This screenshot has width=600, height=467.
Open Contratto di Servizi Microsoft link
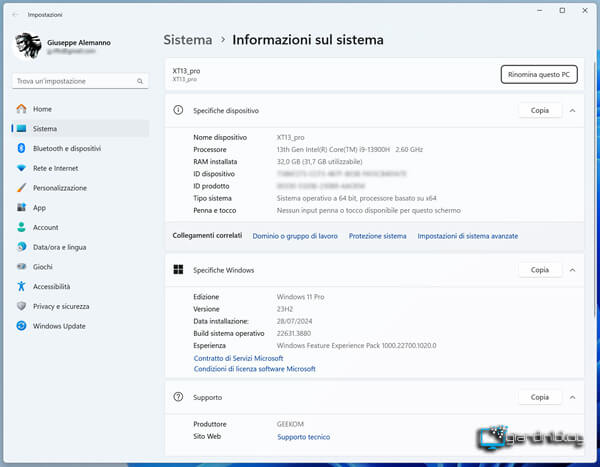(238, 358)
